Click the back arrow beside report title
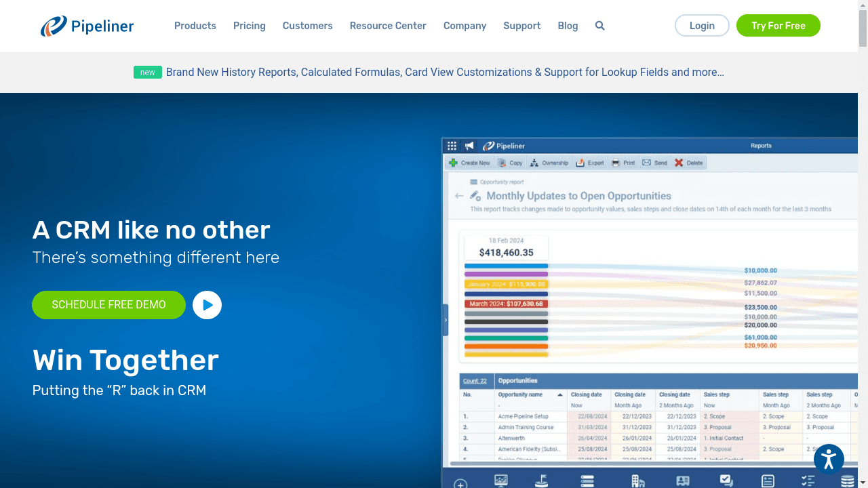The height and width of the screenshot is (488, 868). pyautogui.click(x=459, y=196)
